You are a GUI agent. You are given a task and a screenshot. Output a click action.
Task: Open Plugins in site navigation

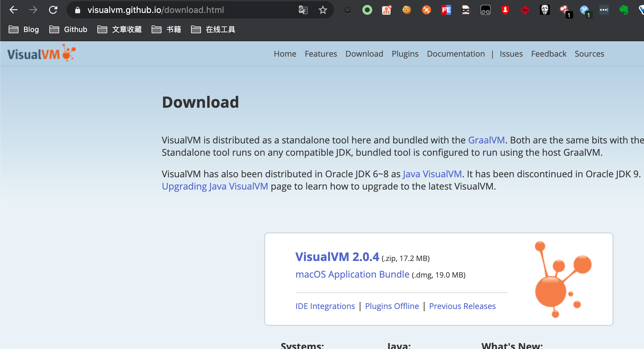pos(405,54)
